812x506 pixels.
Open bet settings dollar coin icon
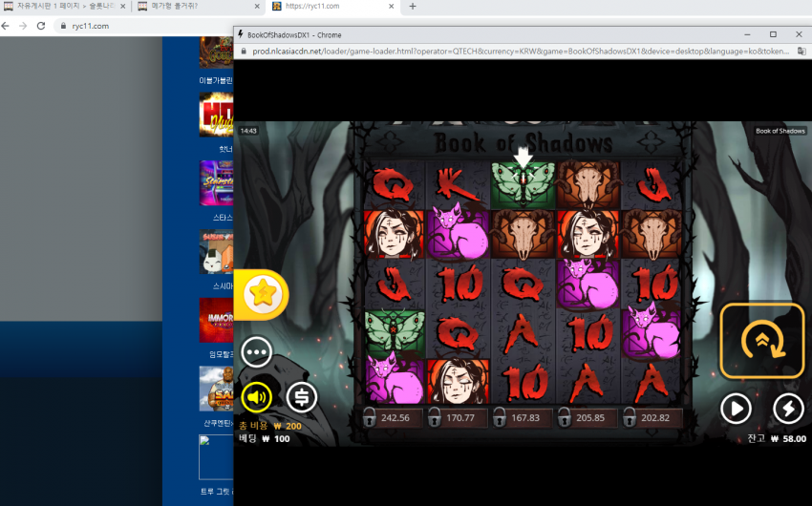pos(301,397)
